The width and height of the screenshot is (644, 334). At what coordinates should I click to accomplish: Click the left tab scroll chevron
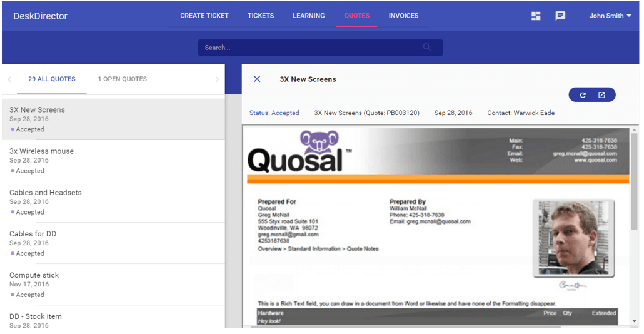(9, 79)
